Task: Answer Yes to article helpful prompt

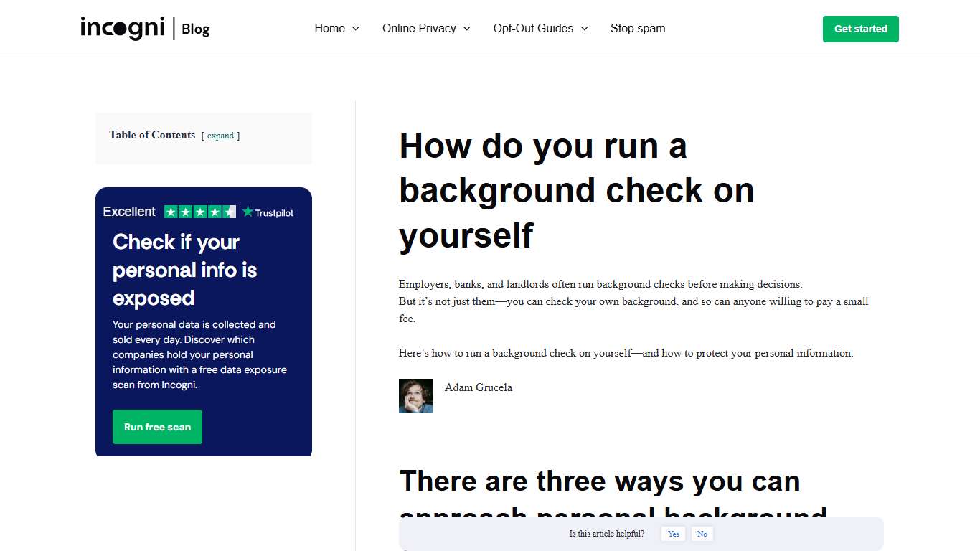Action: pyautogui.click(x=673, y=534)
